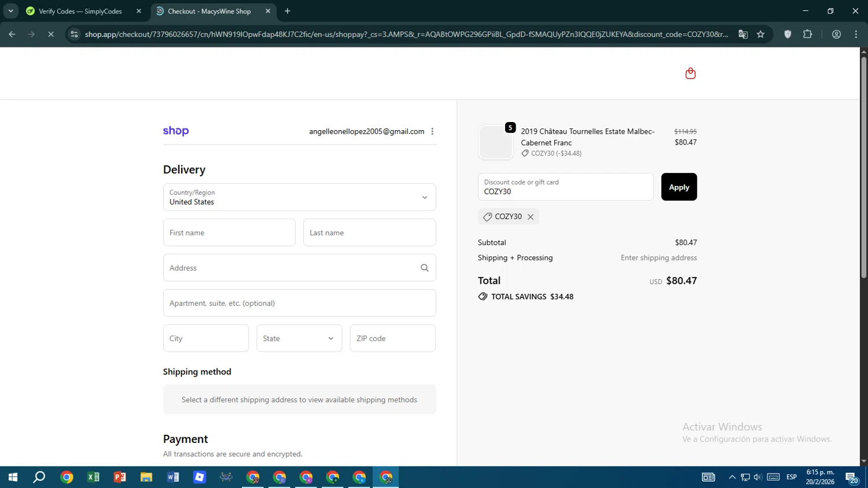Open a new browser tab
Image resolution: width=868 pixels, height=488 pixels.
[288, 11]
